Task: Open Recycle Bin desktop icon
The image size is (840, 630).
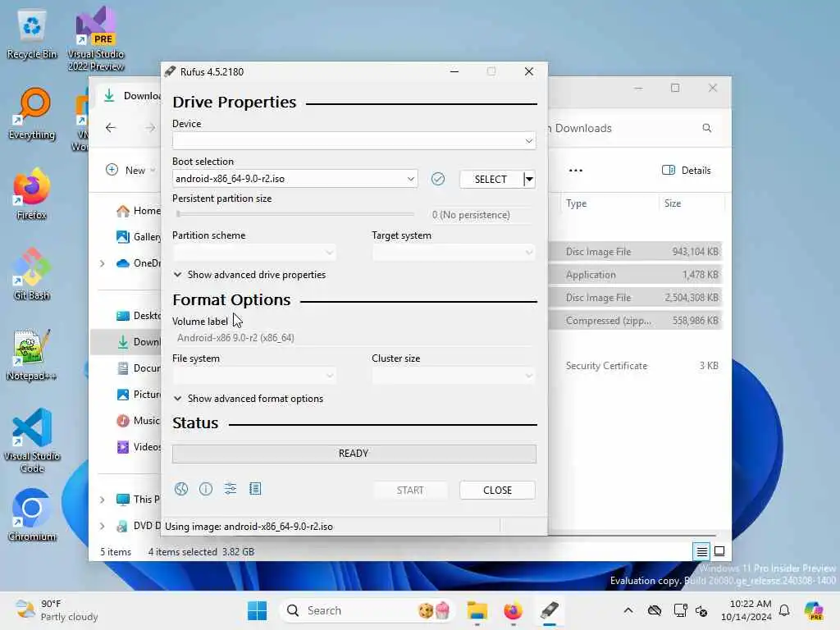Action: click(x=32, y=34)
